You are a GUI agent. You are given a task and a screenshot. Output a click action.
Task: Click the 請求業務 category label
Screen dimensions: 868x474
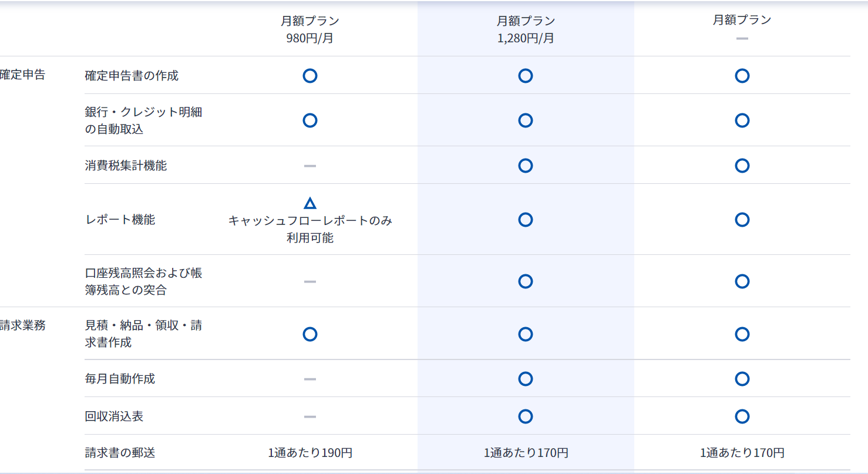point(22,325)
